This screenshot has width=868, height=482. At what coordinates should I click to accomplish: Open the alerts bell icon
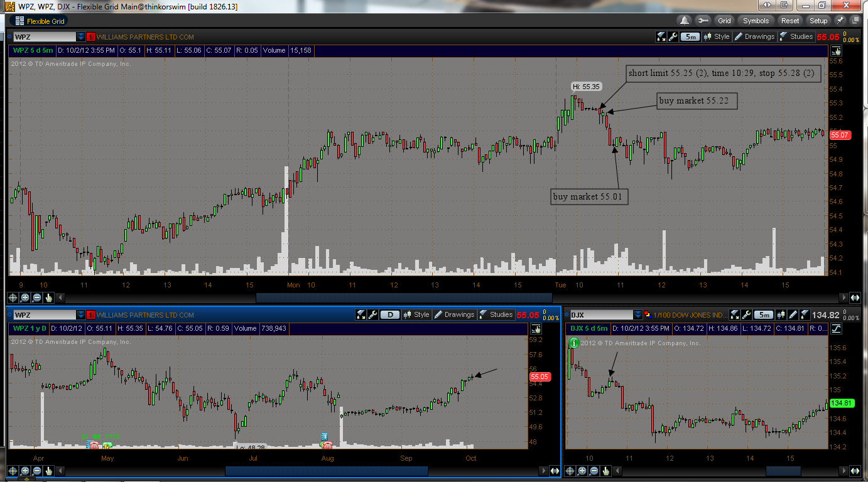click(x=684, y=21)
